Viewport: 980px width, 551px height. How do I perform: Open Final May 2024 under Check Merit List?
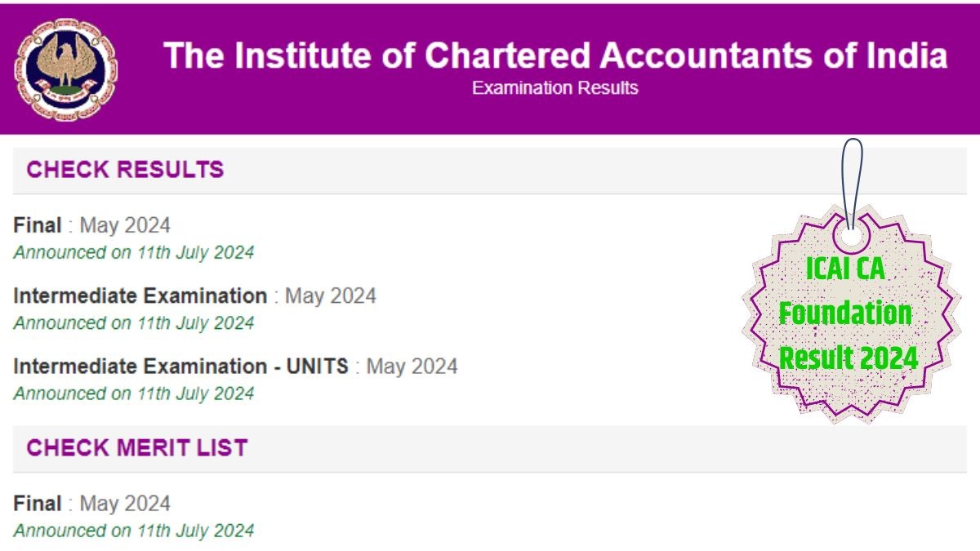(38, 503)
